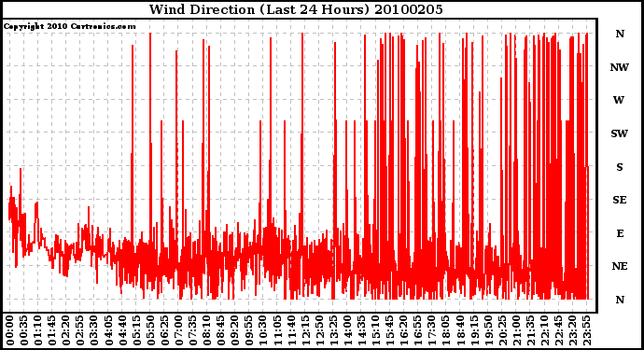Click the 09:20 time axis label

coord(234,331)
